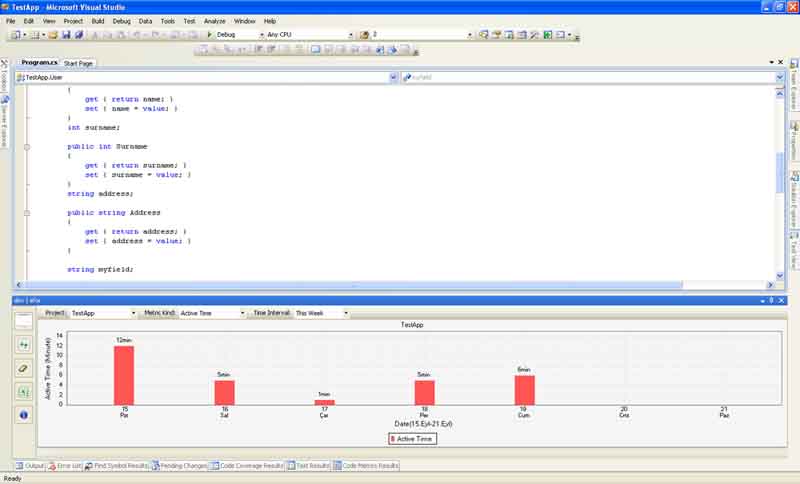Image resolution: width=800 pixels, height=484 pixels.
Task: Select the Program.cs document tab
Action: pos(39,62)
